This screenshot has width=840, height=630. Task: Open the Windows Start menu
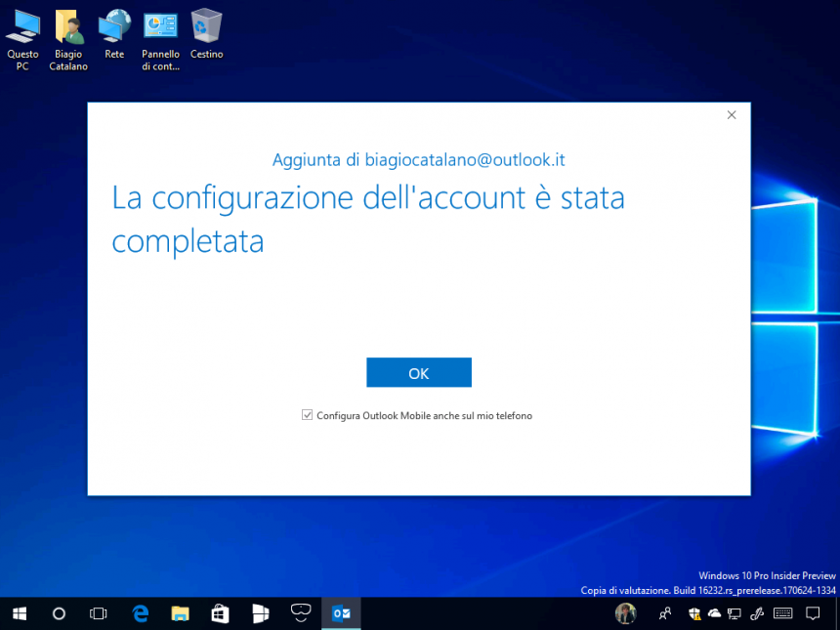tap(20, 613)
